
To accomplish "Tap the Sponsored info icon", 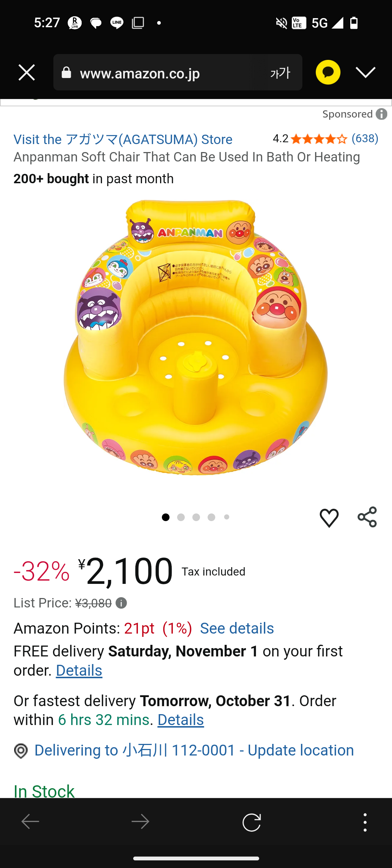I will pyautogui.click(x=381, y=114).
